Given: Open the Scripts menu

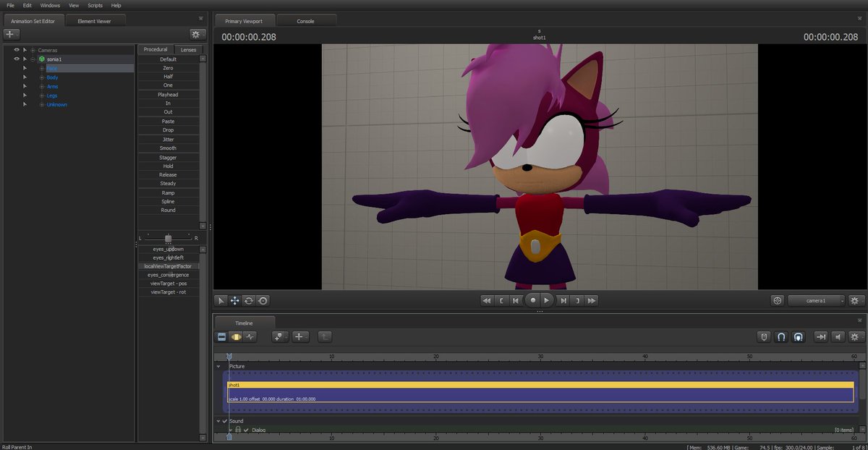Looking at the screenshot, I should [95, 5].
